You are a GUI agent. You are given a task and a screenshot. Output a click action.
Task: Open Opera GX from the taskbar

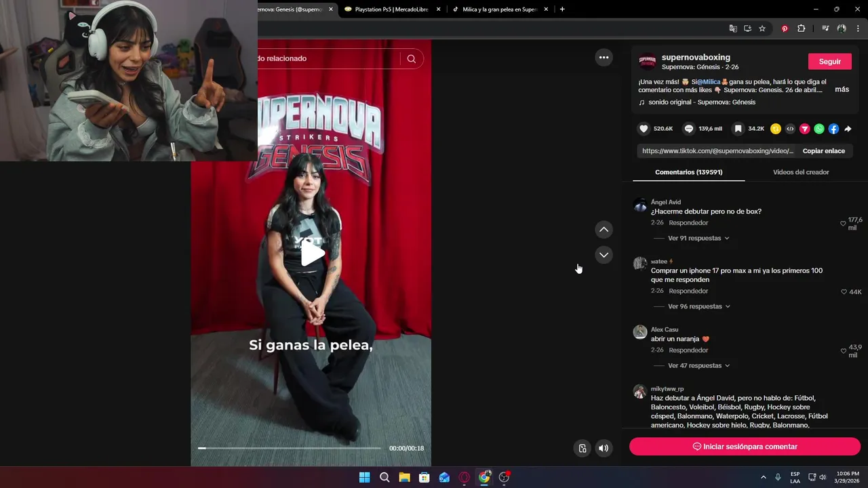click(x=464, y=477)
